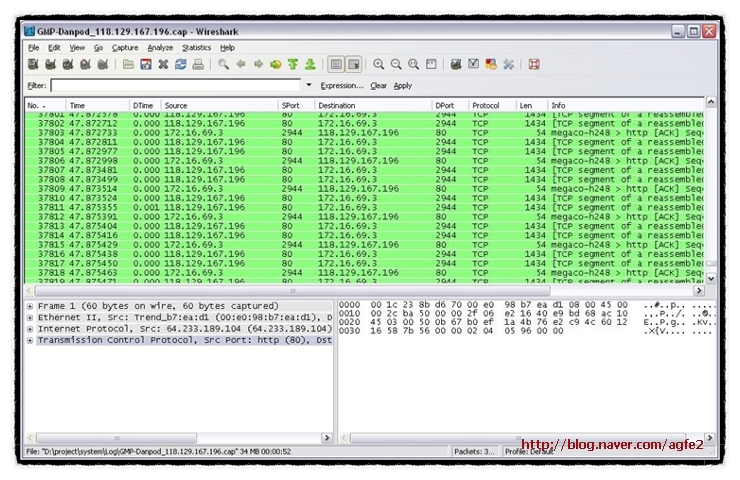The image size is (740, 480).
Task: Click the Profile: Default status entry
Action: 529,452
